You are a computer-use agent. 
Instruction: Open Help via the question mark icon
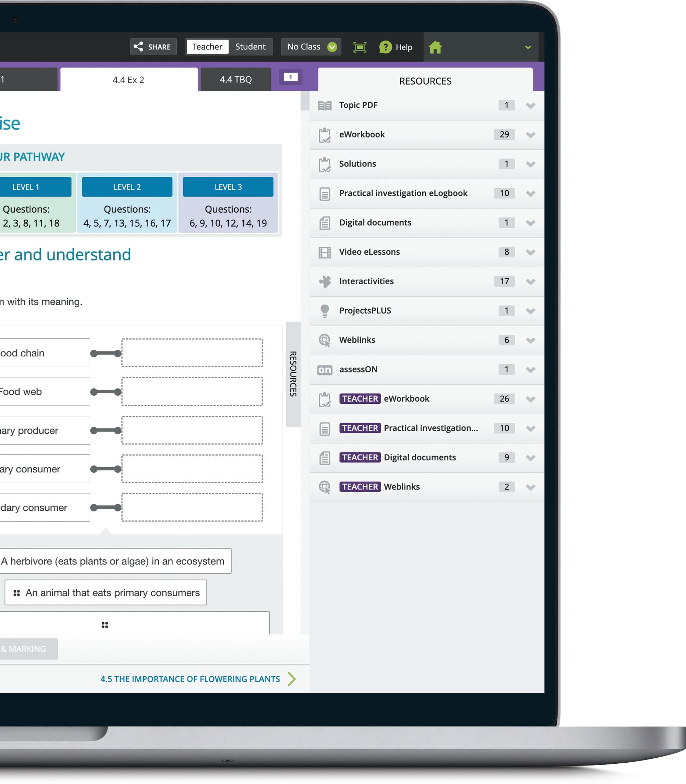coord(385,47)
